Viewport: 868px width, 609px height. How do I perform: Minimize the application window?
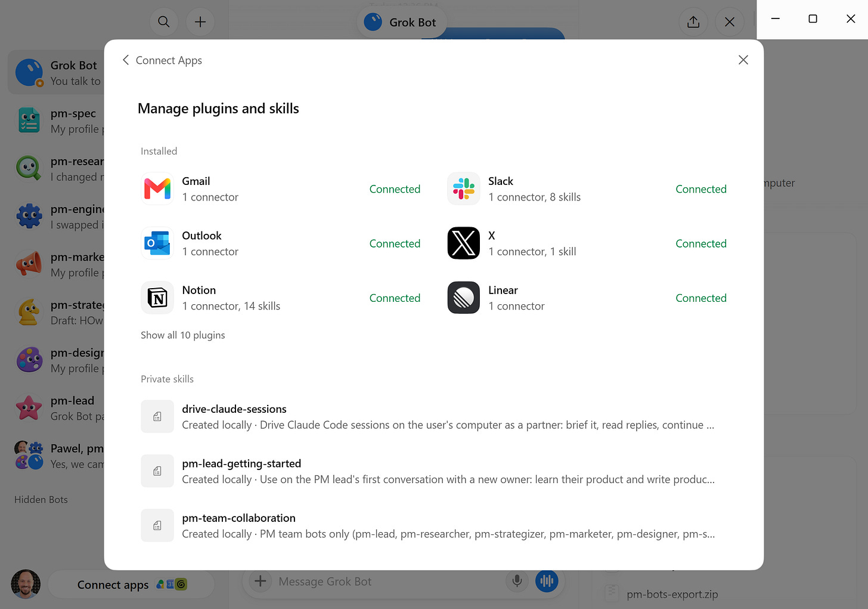(x=775, y=19)
